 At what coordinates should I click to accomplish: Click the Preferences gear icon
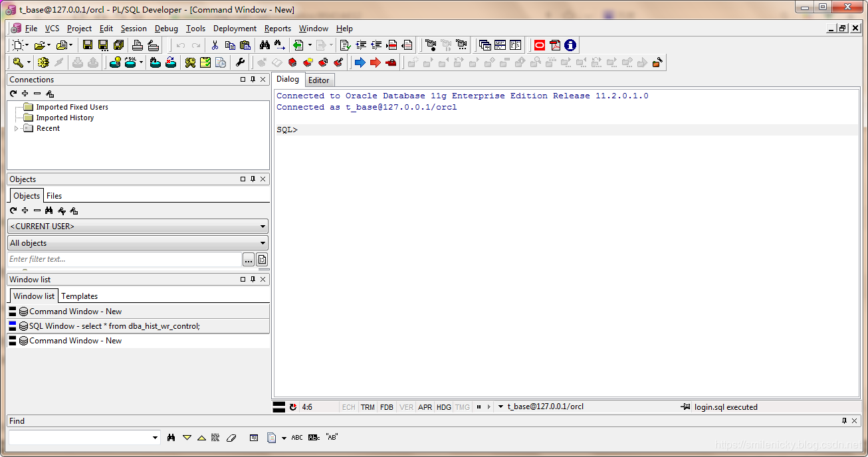click(43, 62)
